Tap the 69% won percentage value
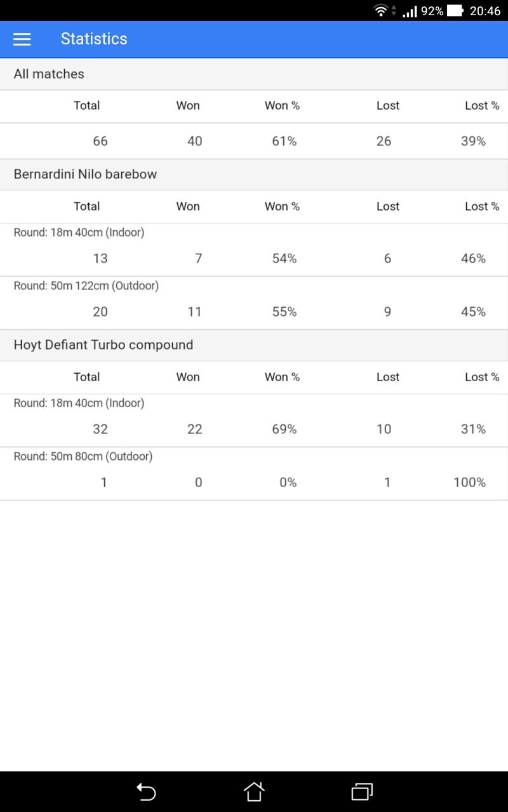Screen dimensions: 508x812 pos(284,429)
